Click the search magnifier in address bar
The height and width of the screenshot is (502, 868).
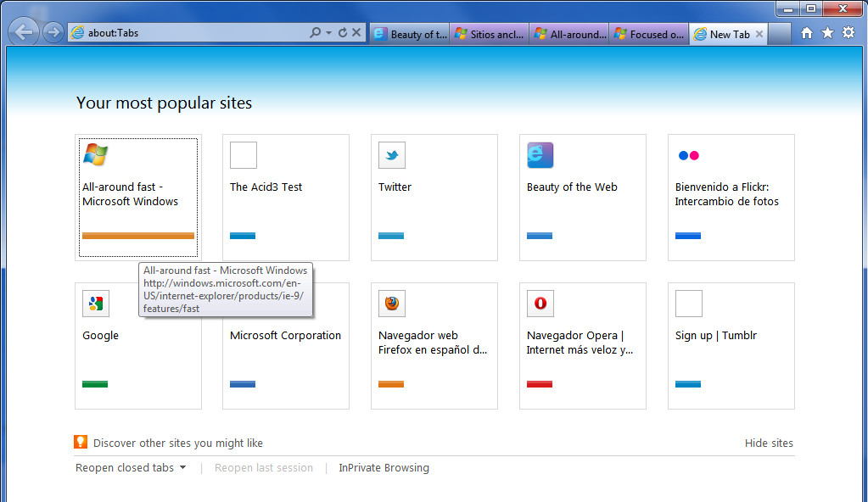coord(315,33)
